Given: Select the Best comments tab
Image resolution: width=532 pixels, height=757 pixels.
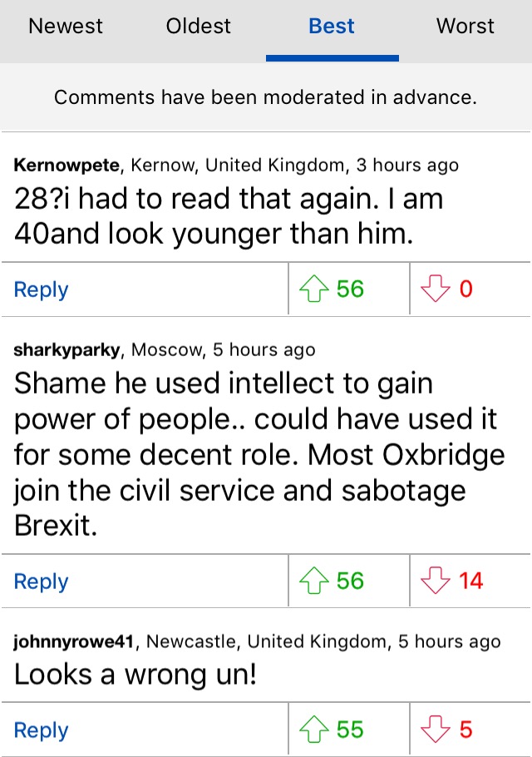Looking at the screenshot, I should (x=332, y=27).
